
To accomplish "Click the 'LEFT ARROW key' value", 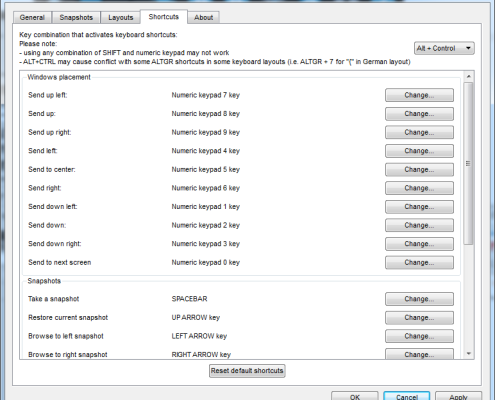I will click(199, 336).
